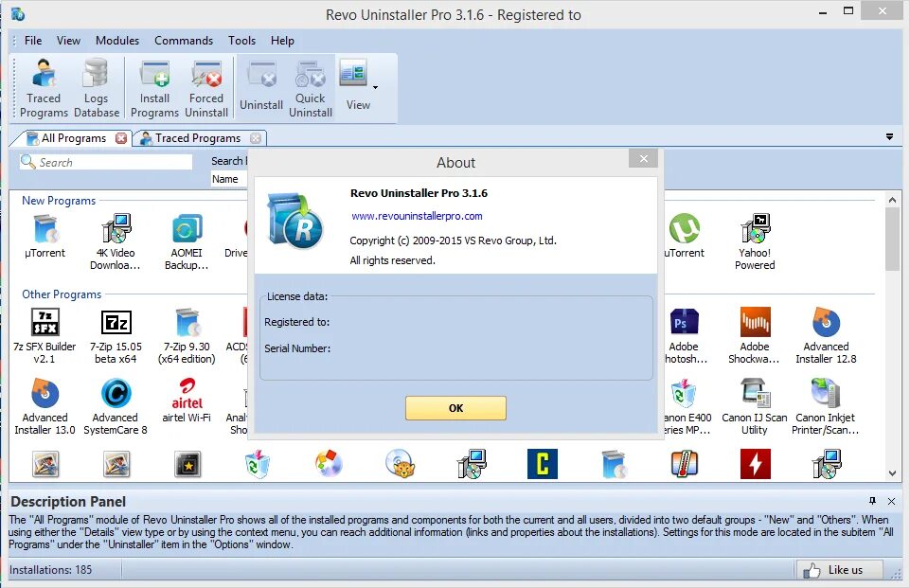
Task: Close the All Programs tab
Action: pos(120,138)
